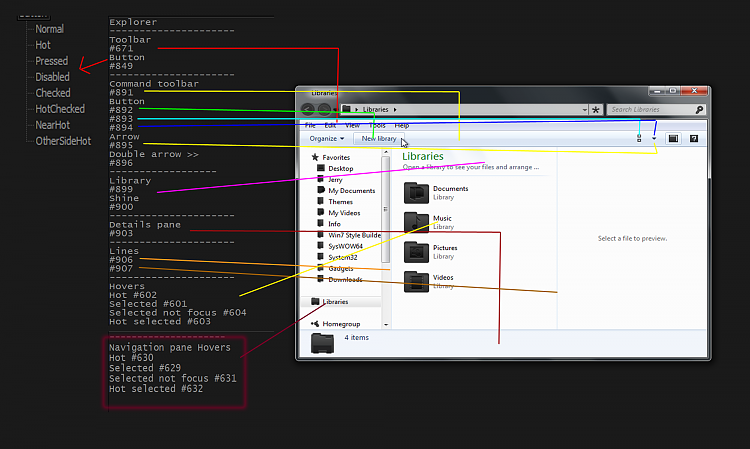
Task: Click the Homegroup icon in navigation pane
Action: point(315,324)
